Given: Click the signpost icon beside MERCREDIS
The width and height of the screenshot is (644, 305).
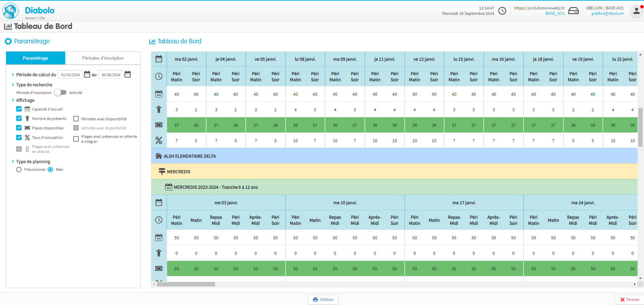Looking at the screenshot, I should click(x=162, y=172).
